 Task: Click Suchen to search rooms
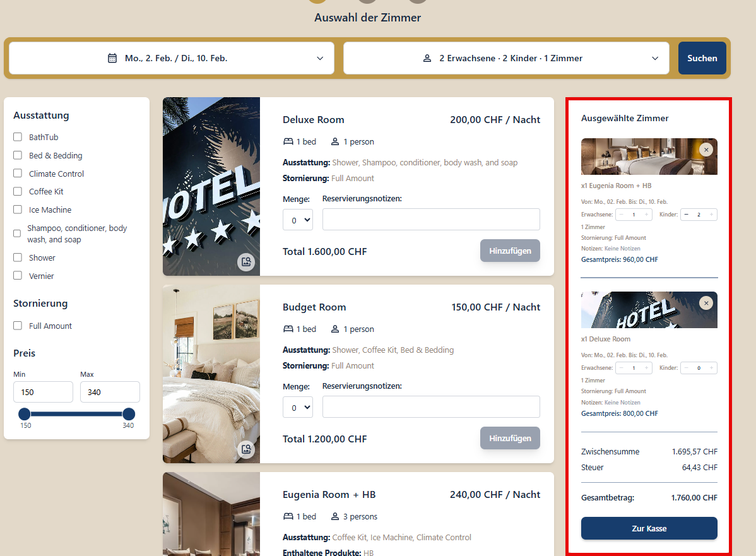coord(702,58)
